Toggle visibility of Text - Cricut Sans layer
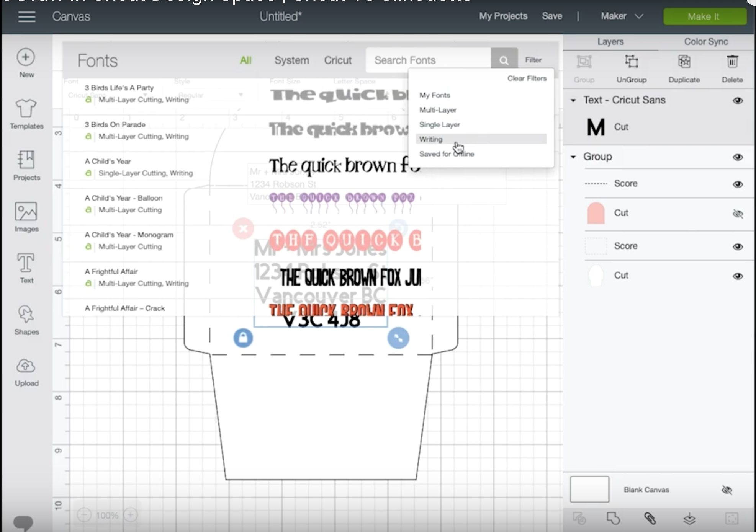 738,101
